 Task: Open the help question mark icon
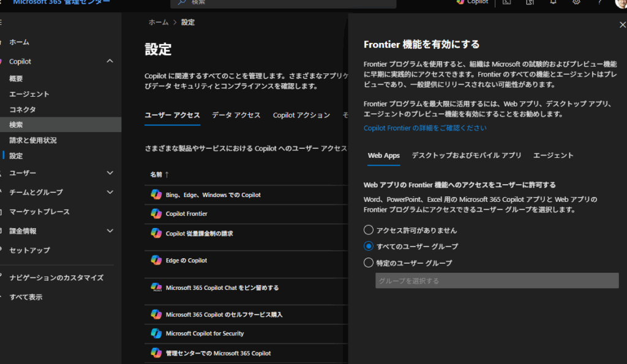coord(599,3)
